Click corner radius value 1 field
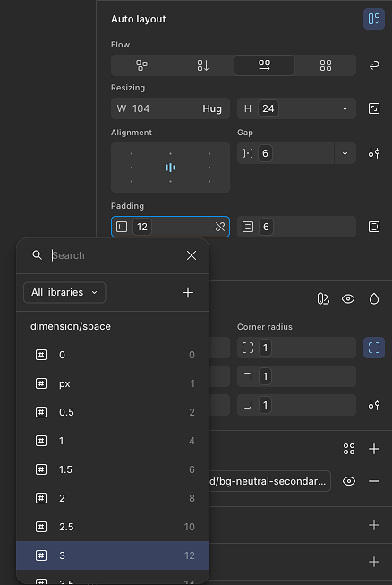The width and height of the screenshot is (392, 585). point(296,348)
